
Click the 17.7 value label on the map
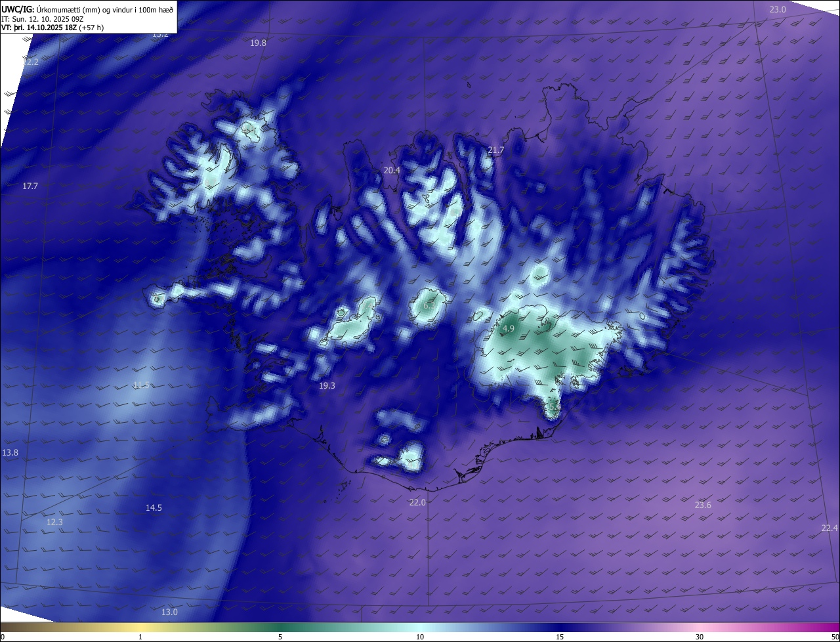pos(30,186)
